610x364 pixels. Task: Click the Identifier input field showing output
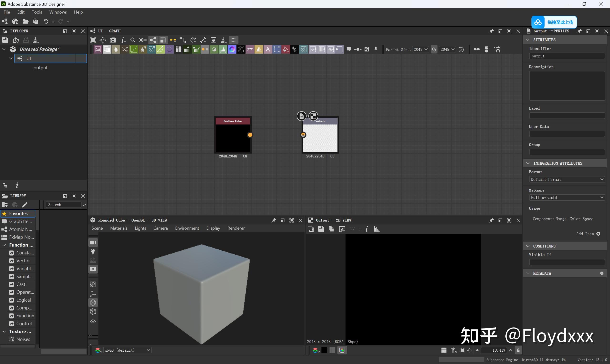coord(567,56)
